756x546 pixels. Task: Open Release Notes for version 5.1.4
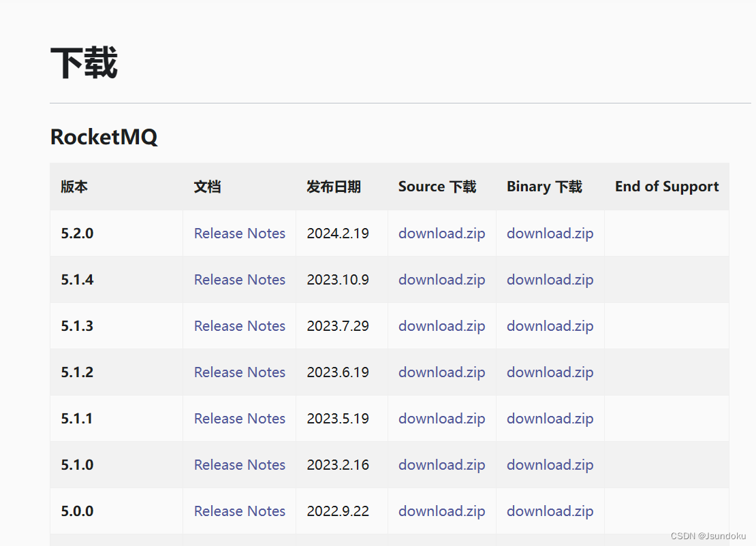pyautogui.click(x=240, y=280)
